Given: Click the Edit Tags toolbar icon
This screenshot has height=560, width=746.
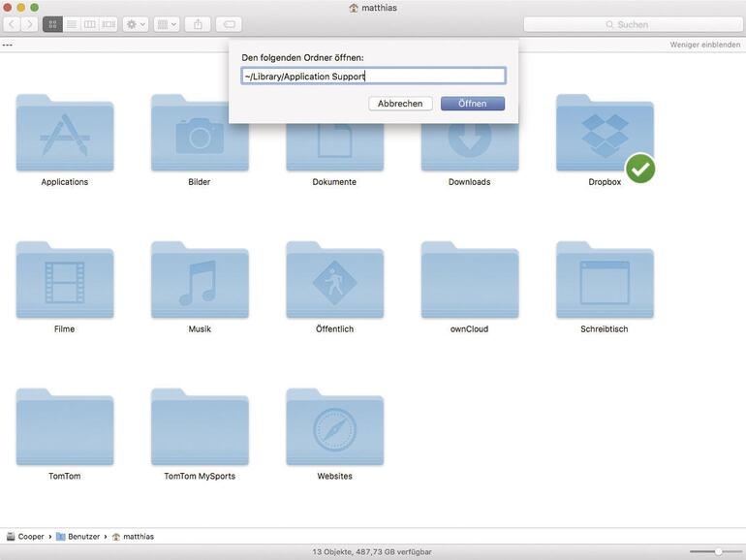Looking at the screenshot, I should click(x=229, y=24).
